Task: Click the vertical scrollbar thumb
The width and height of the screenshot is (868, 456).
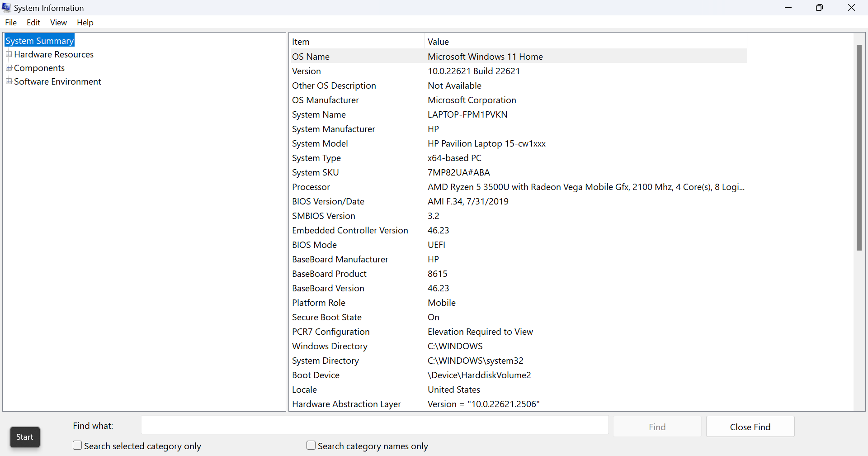Action: 859,147
